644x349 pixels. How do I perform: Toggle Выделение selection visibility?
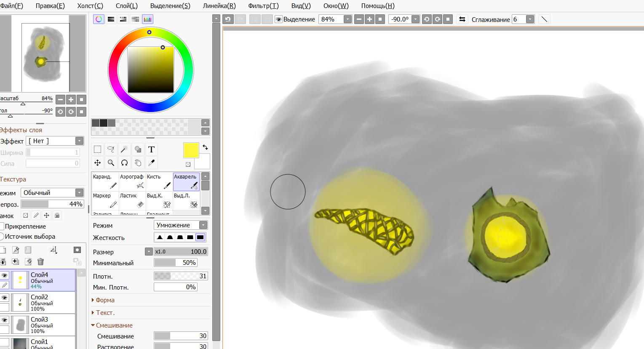point(278,19)
